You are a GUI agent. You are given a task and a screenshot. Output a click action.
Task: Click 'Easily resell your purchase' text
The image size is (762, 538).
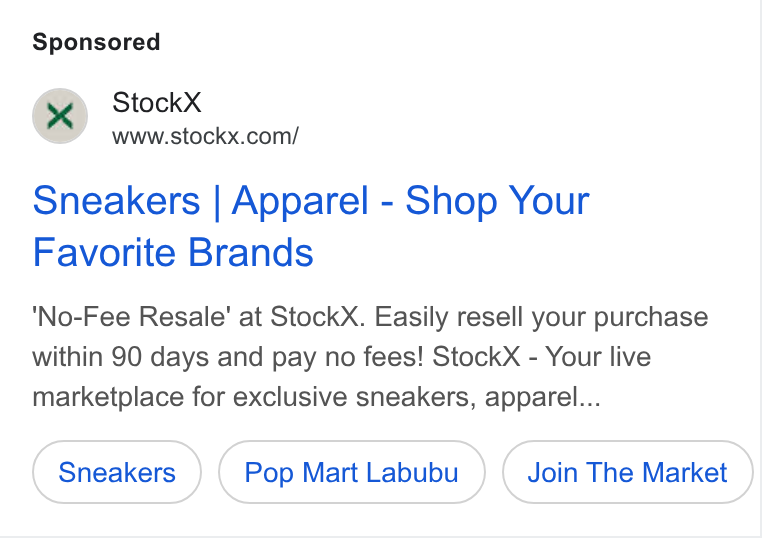(541, 317)
